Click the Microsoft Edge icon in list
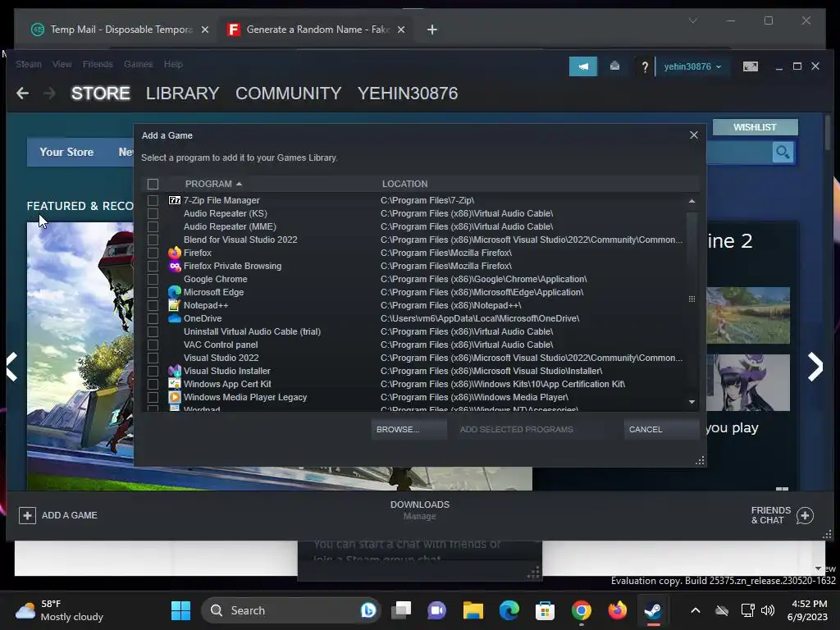Viewport: 840px width, 630px height. tap(175, 292)
